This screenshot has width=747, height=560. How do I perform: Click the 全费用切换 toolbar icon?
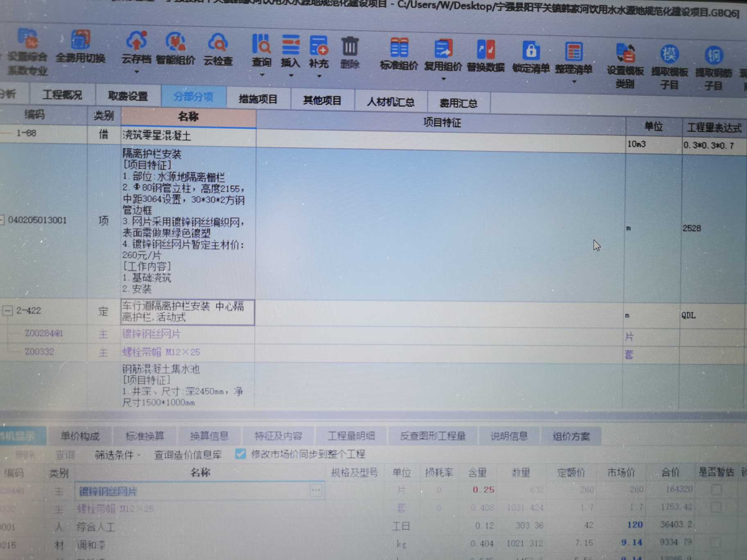click(x=80, y=41)
